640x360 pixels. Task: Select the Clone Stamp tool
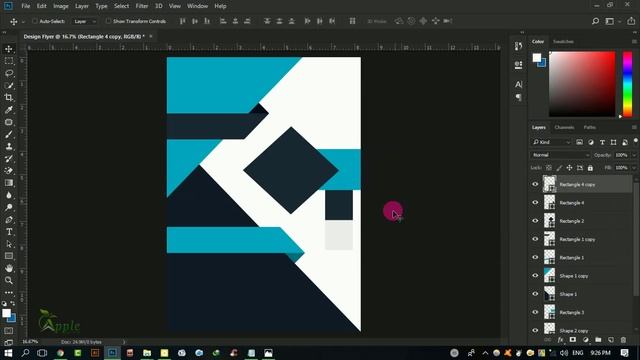[9, 147]
